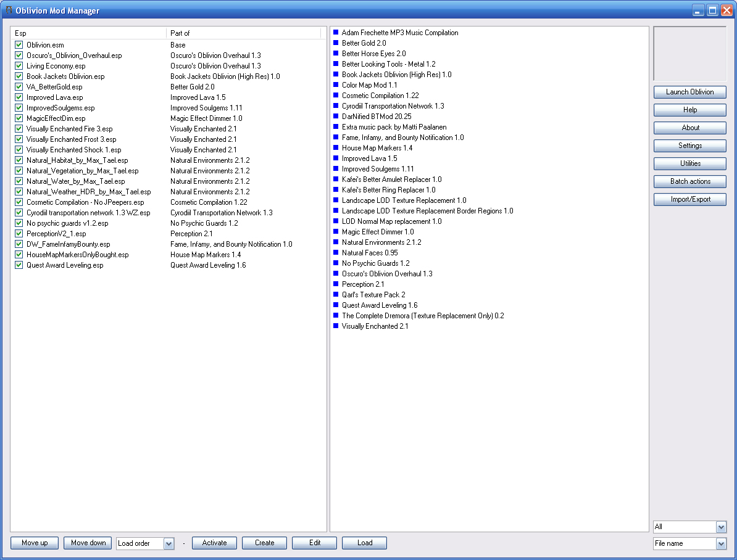
Task: Open Settings
Action: pos(689,146)
